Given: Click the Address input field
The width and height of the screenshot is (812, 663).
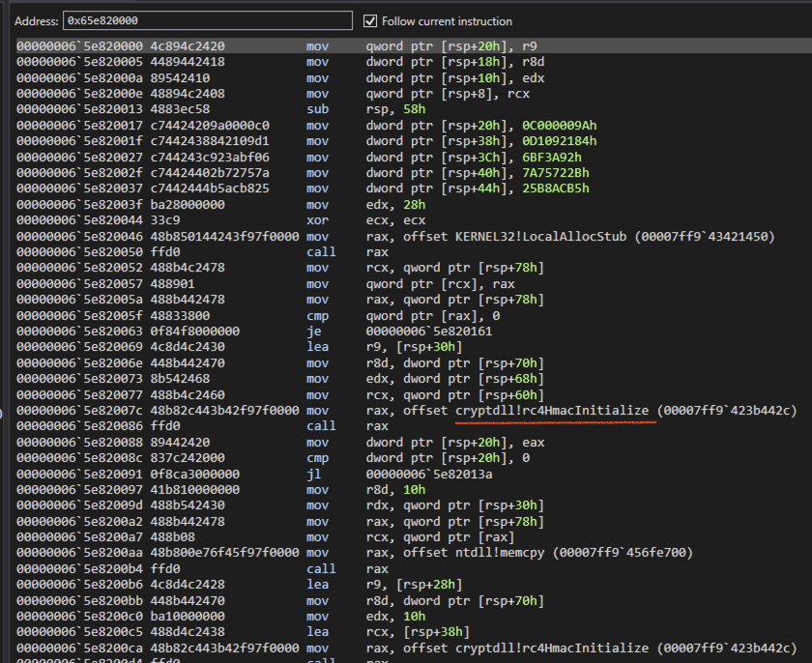Looking at the screenshot, I should pos(207,20).
